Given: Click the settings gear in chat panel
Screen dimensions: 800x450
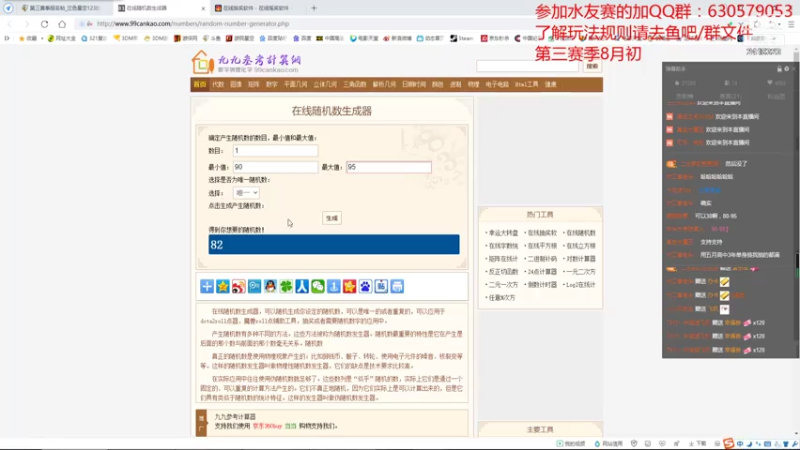Looking at the screenshot, I should click(x=786, y=68).
